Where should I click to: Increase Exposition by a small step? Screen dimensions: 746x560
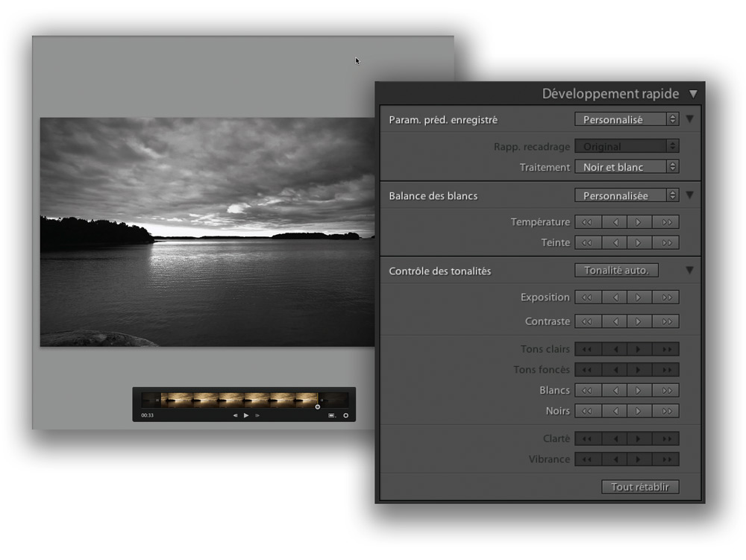(x=639, y=297)
